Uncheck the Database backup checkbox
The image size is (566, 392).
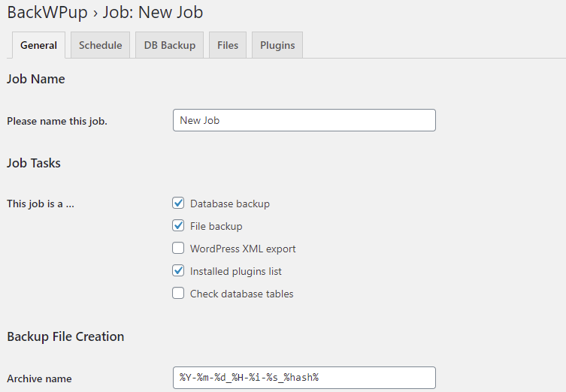178,203
